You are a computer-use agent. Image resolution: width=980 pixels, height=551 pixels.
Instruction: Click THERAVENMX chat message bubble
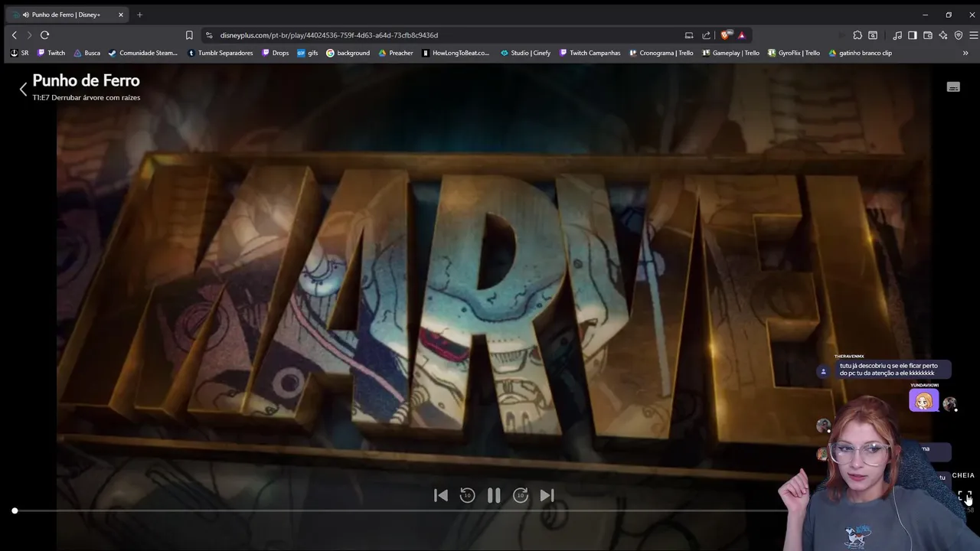(894, 370)
